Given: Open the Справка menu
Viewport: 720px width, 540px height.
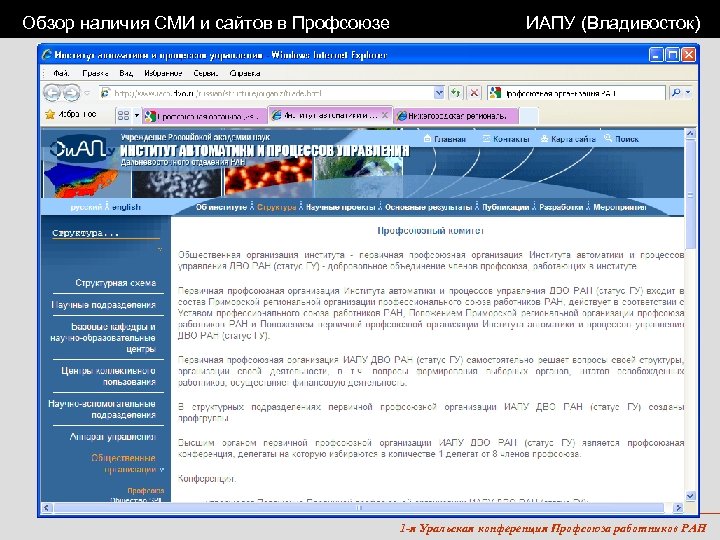Looking at the screenshot, I should pyautogui.click(x=245, y=73).
